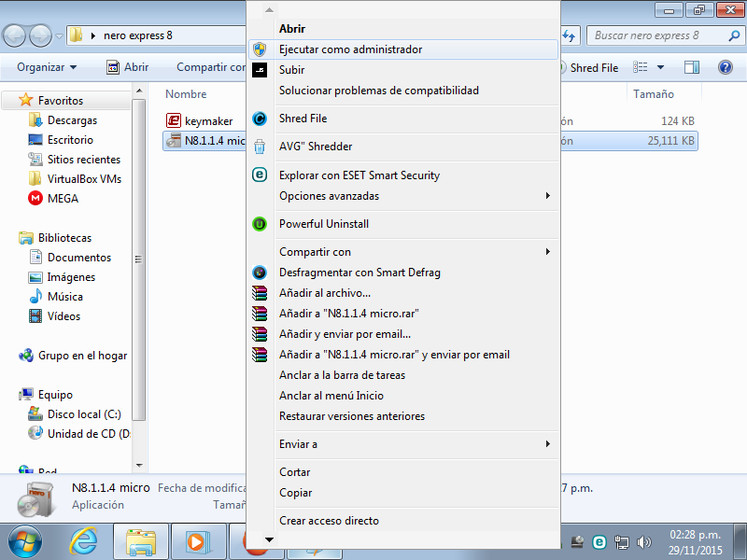The image size is (747, 560).
Task: Click the shield icon beside Ejecutar como administrador
Action: coord(260,49)
